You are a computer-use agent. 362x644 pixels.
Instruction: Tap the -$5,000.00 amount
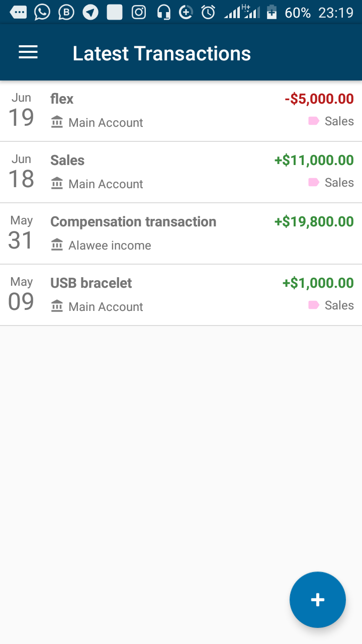click(319, 99)
